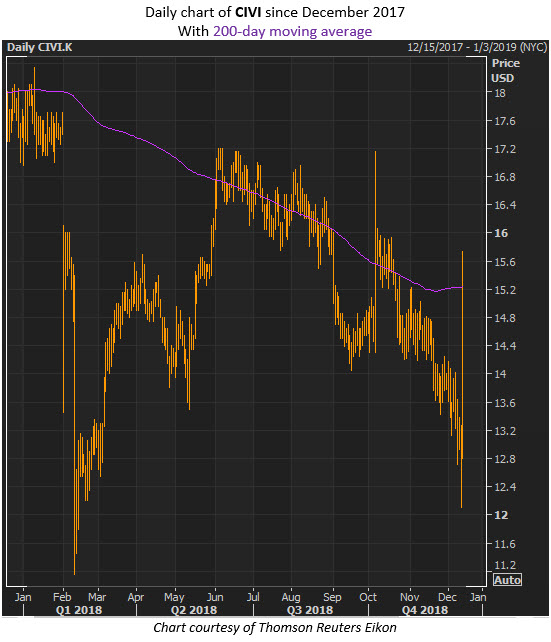This screenshot has width=551, height=642.
Task: Click the Oct month label
Action: click(368, 597)
